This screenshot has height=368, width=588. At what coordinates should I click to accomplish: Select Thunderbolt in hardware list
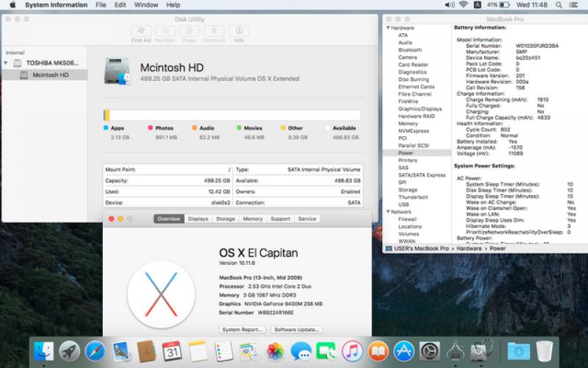413,197
